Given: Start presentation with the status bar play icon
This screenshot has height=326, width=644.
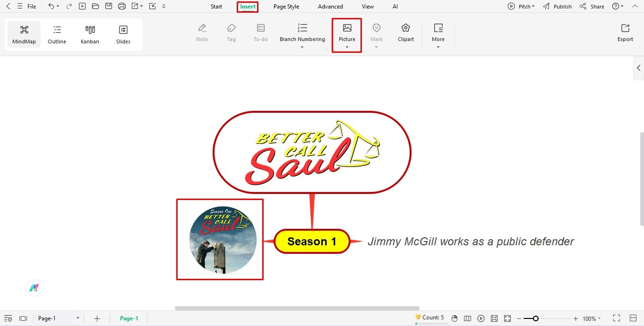Looking at the screenshot, I should 481,318.
